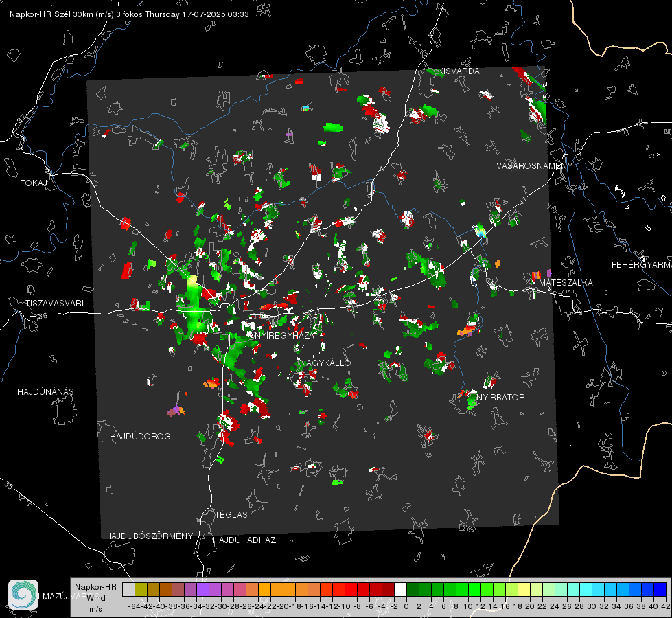Click the white swatch in the wind legend
The width and height of the screenshot is (672, 618).
point(400,589)
